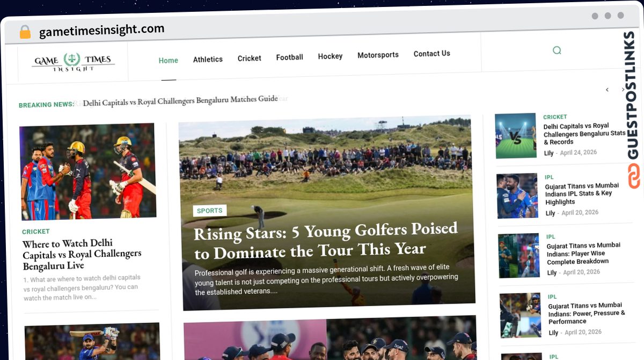Open the batsman image card at bottom left

pyautogui.click(x=92, y=341)
